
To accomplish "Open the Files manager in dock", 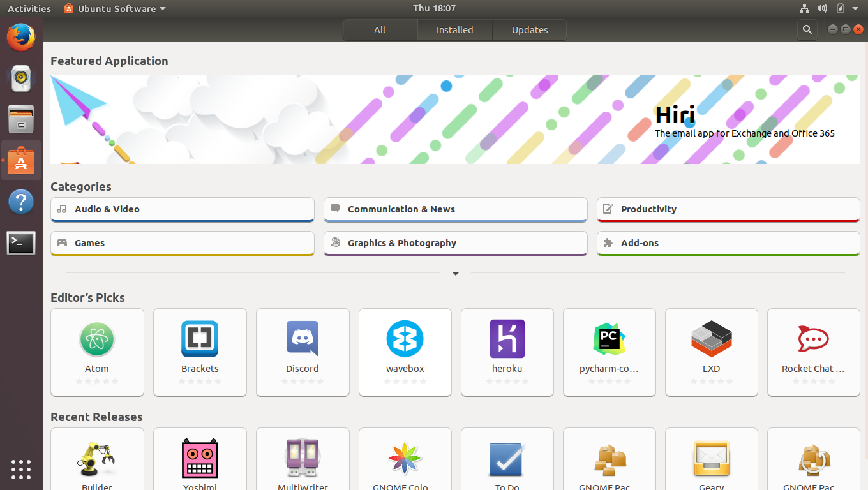I will click(x=21, y=119).
